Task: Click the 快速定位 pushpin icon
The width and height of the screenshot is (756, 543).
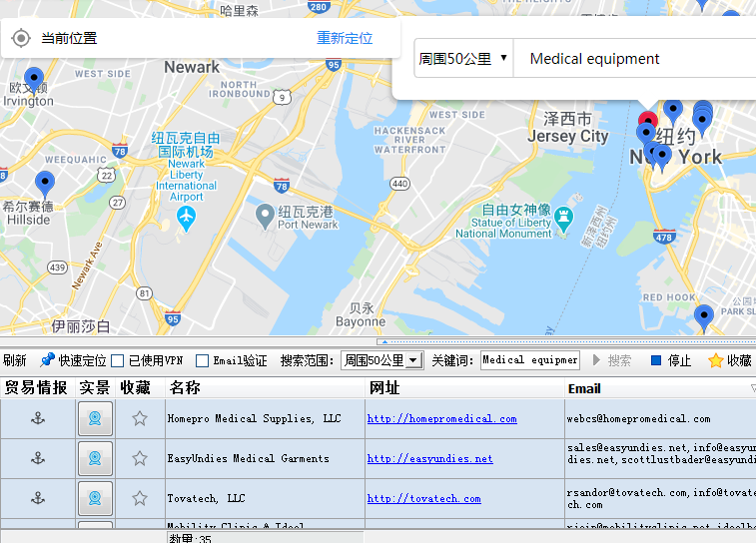Action: pyautogui.click(x=47, y=359)
